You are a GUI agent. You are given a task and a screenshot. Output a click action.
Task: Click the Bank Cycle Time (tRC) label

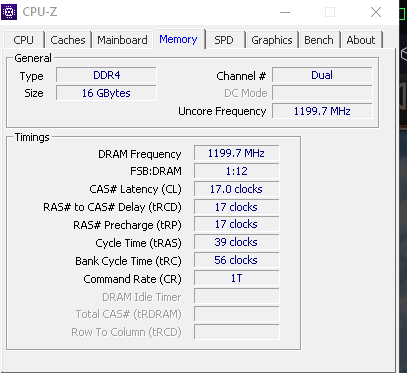pyautogui.click(x=128, y=261)
